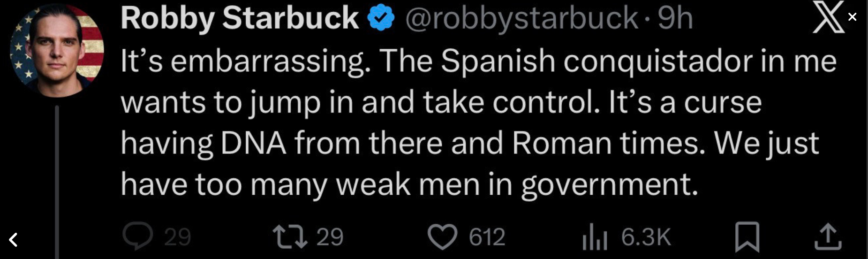
Task: Like the tweet with the heart icon
Action: (x=443, y=237)
